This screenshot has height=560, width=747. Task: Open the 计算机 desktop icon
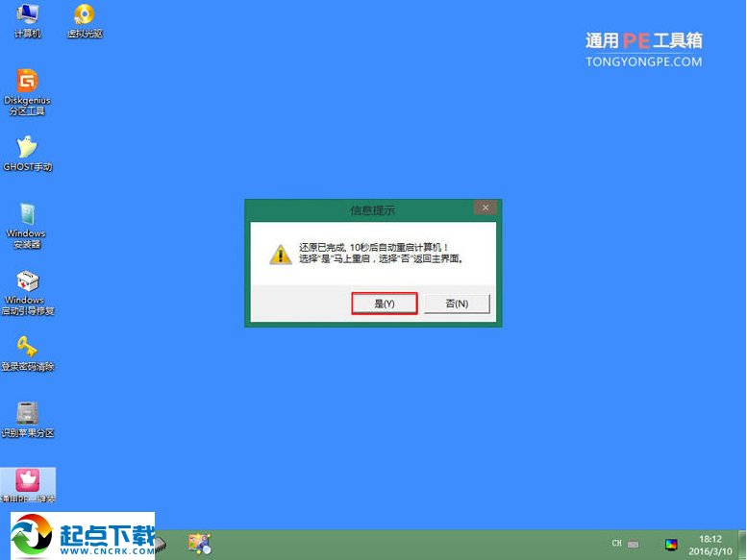28,21
